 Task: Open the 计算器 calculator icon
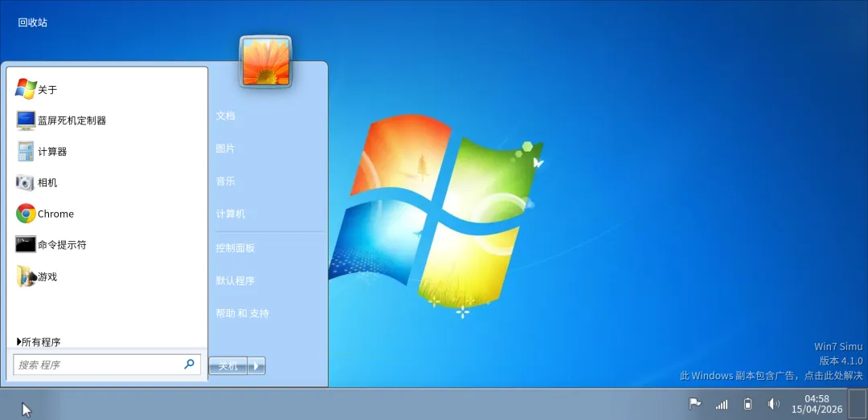(26, 151)
